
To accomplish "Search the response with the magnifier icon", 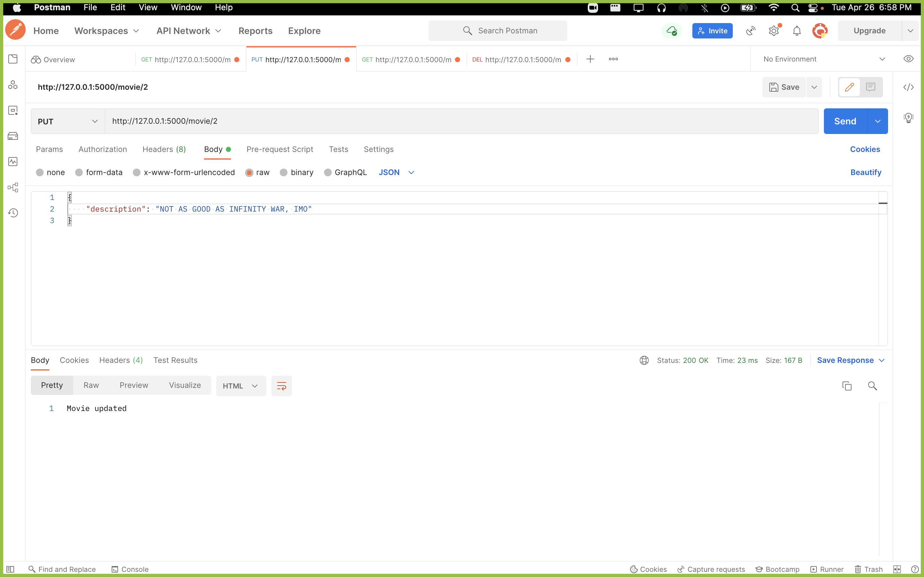I will click(872, 386).
